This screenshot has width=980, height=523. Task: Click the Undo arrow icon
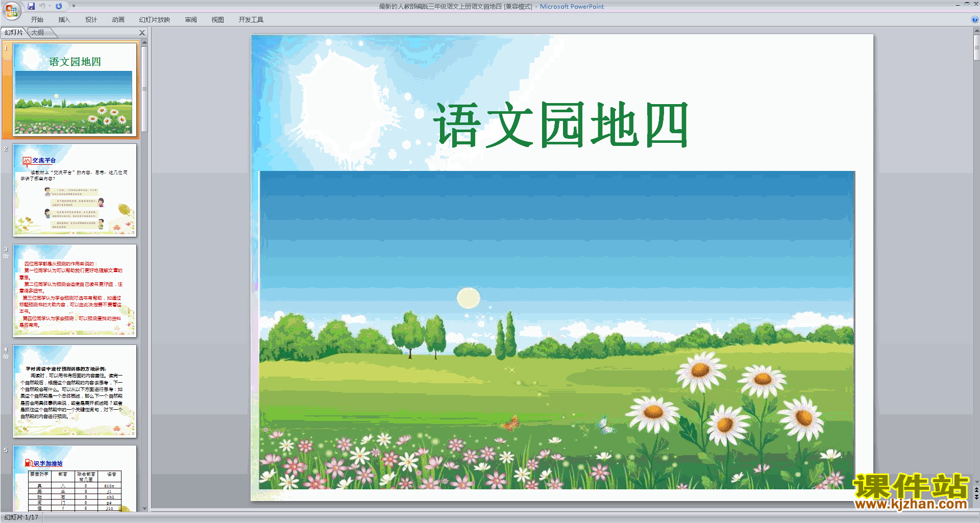[42, 6]
